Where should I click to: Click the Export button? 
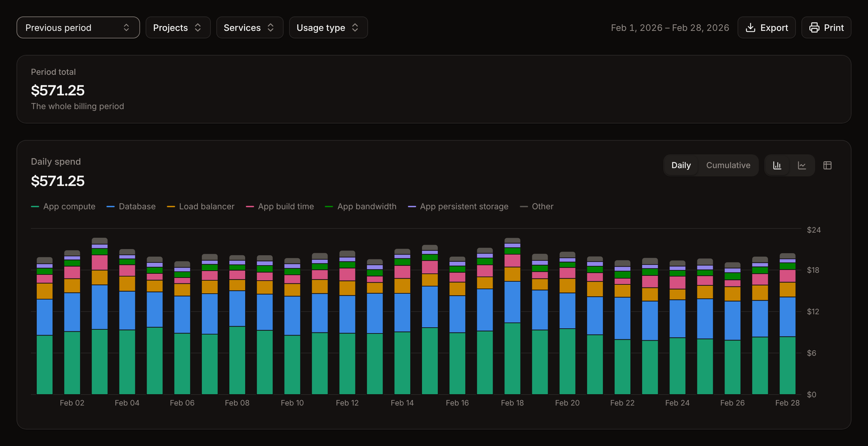766,27
